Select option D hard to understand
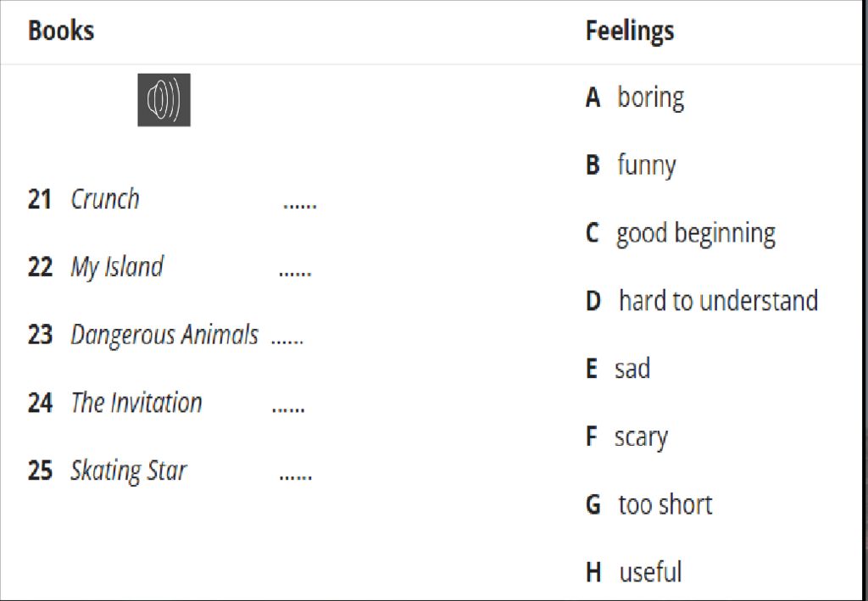868x601 pixels. pos(702,301)
